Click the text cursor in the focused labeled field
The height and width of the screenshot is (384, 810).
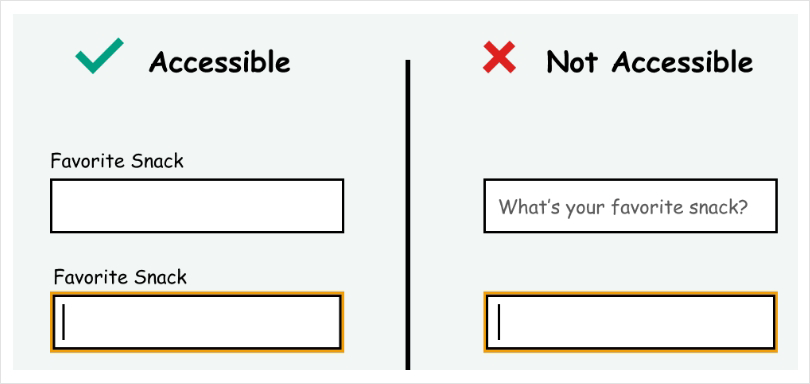(x=64, y=322)
